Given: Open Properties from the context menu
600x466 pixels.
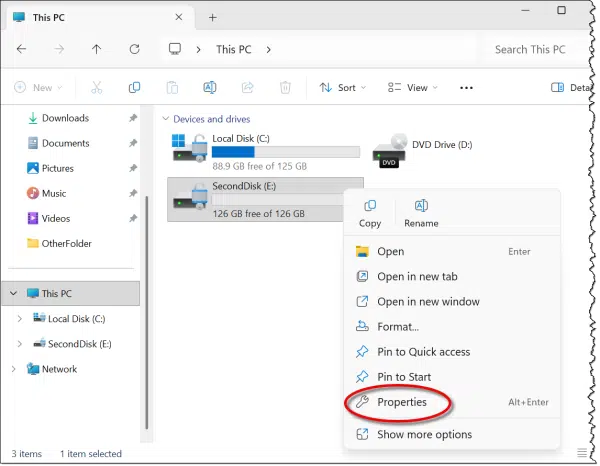Looking at the screenshot, I should (x=452, y=402).
